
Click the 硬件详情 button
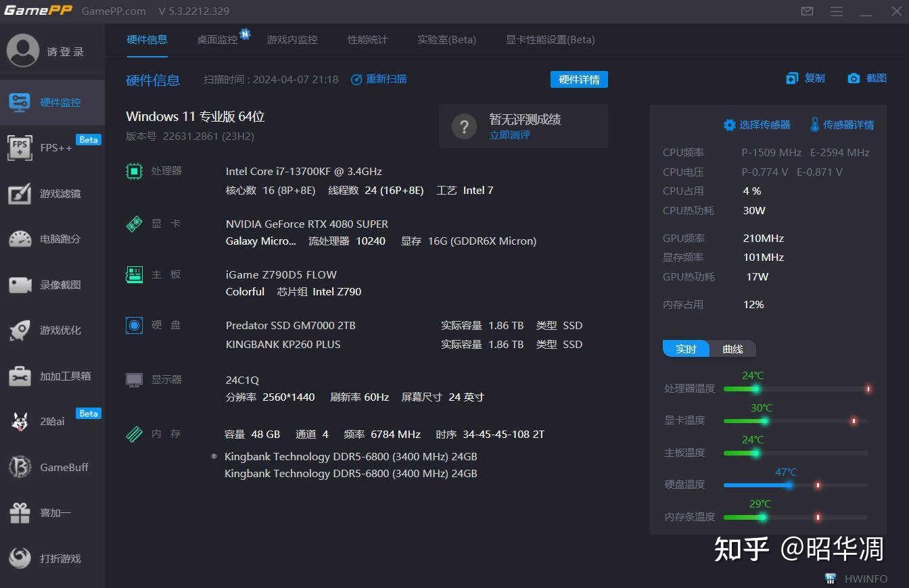tap(579, 80)
